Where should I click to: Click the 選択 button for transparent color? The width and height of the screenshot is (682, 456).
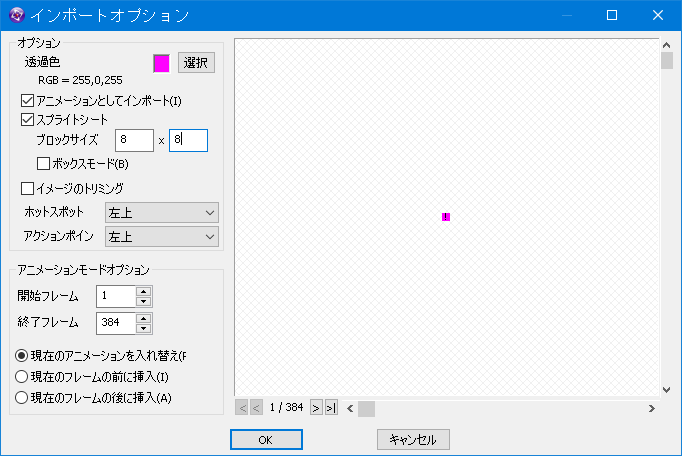tap(197, 63)
